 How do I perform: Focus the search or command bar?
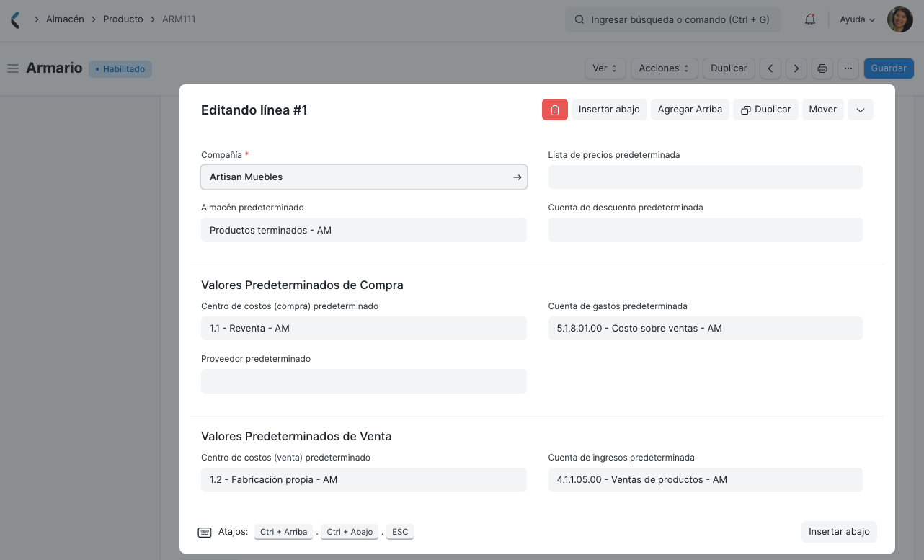[x=672, y=20]
